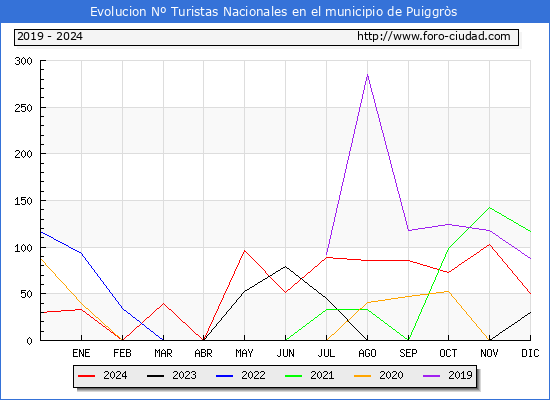Click the orange 2020 legend swatch
The height and width of the screenshot is (400, 550).
pyautogui.click(x=363, y=376)
